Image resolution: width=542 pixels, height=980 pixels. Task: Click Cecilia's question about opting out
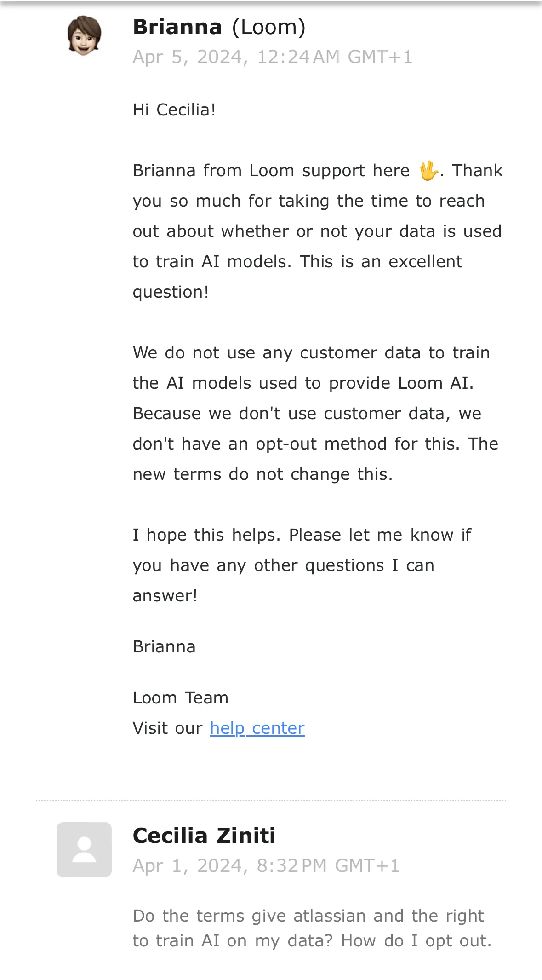(x=312, y=928)
